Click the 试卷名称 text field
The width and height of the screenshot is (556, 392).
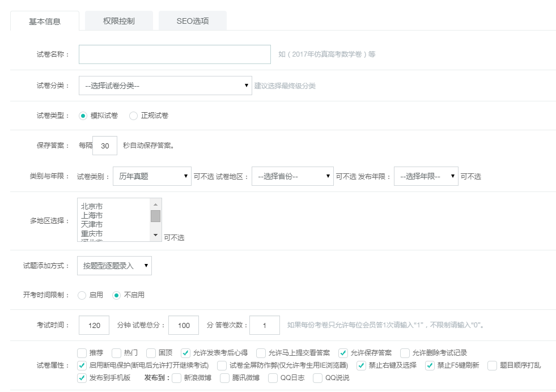click(x=175, y=54)
